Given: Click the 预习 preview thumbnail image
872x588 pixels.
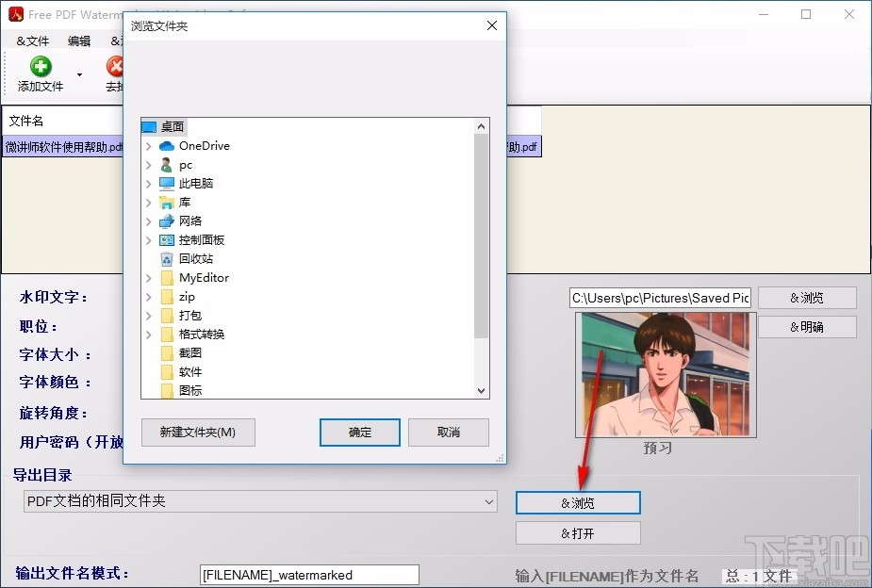Looking at the screenshot, I should (664, 373).
